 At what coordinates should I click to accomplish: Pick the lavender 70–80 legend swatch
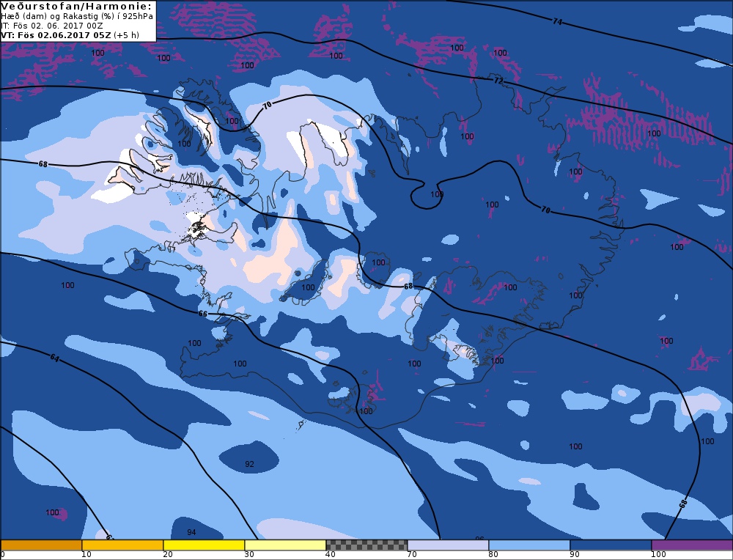[x=448, y=545]
